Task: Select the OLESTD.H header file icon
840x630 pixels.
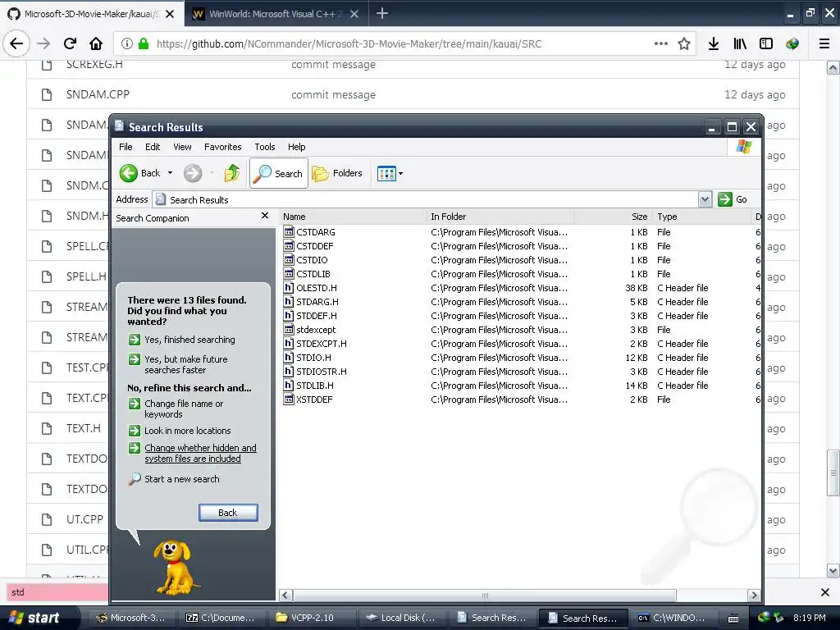Action: click(x=289, y=288)
